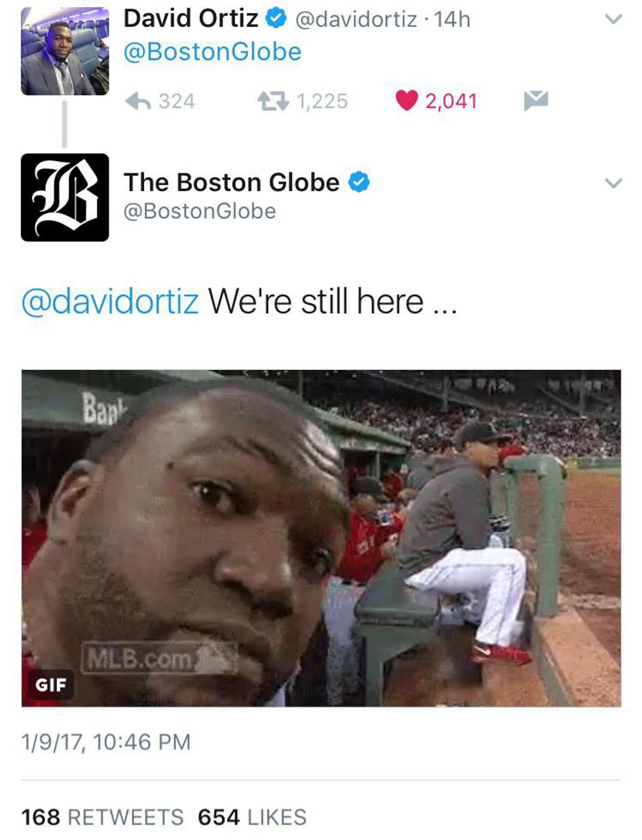
Task: View the 654 Likes list
Action: coord(252,817)
